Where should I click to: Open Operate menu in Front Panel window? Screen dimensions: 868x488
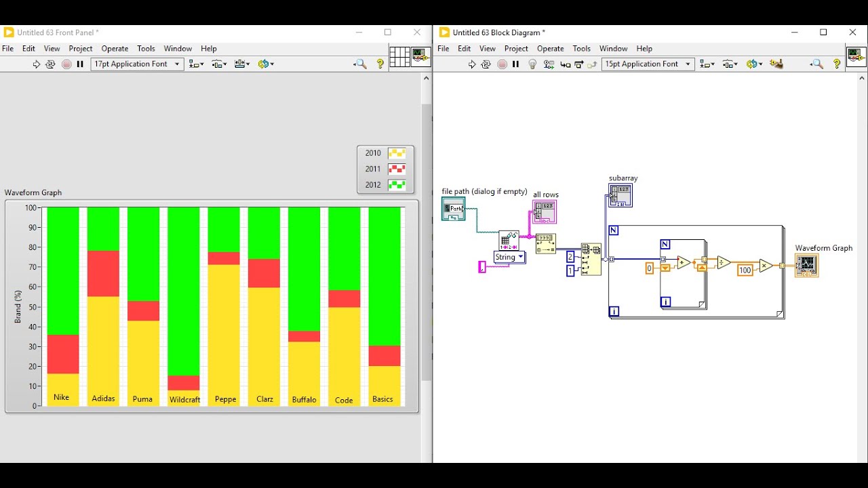(115, 49)
